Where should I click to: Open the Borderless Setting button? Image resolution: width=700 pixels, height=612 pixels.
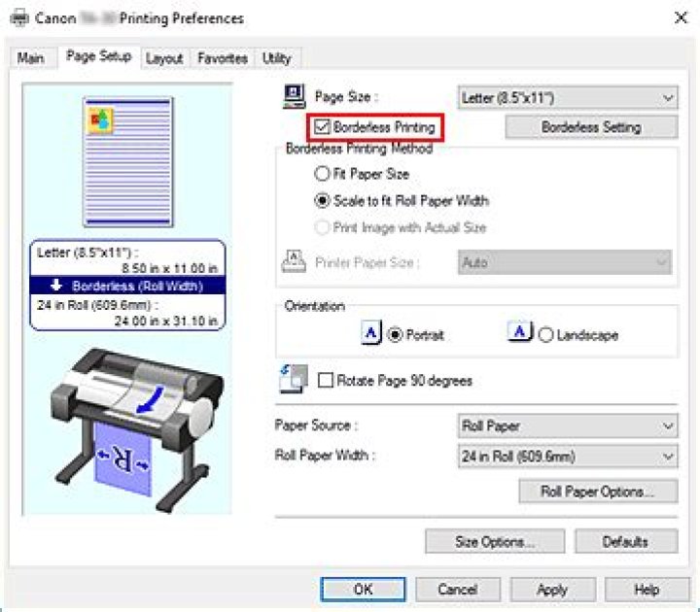(x=591, y=127)
